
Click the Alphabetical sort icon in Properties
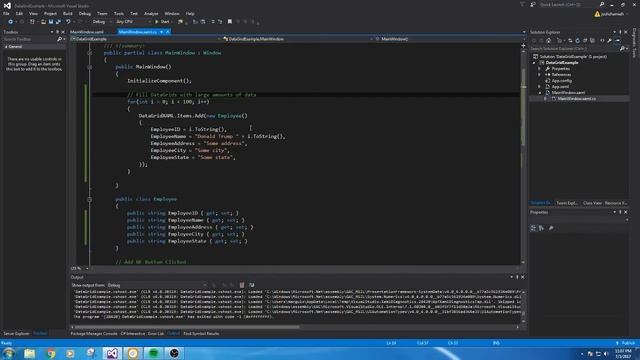(x=541, y=228)
